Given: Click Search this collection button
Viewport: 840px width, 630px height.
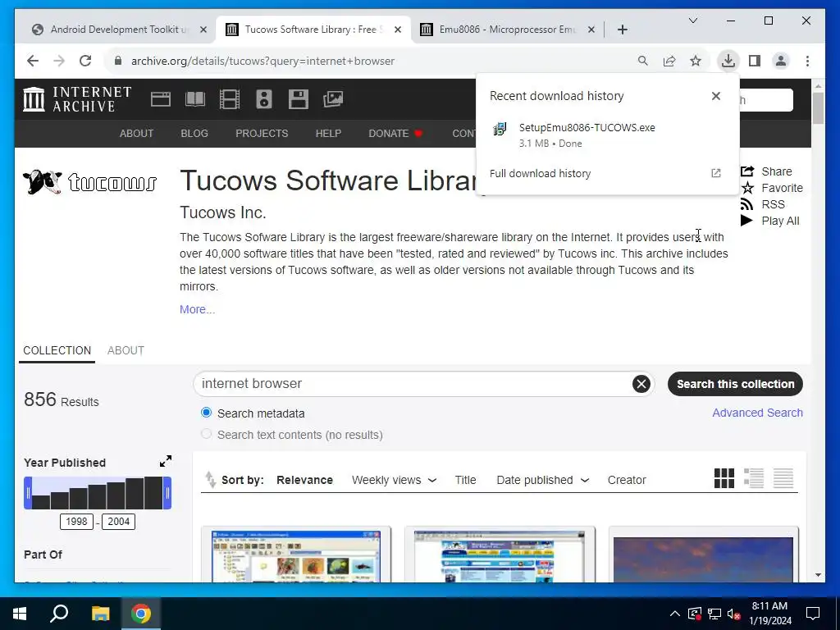Looking at the screenshot, I should [x=735, y=384].
